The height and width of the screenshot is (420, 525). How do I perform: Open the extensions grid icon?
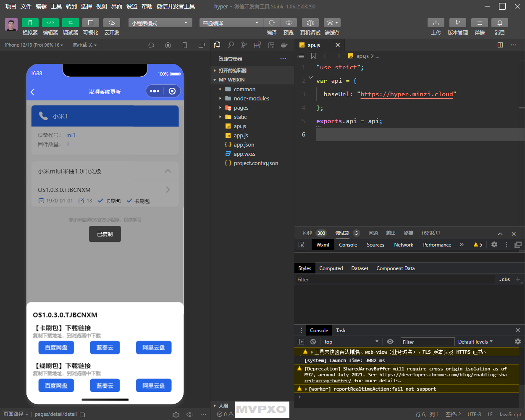pos(257,45)
